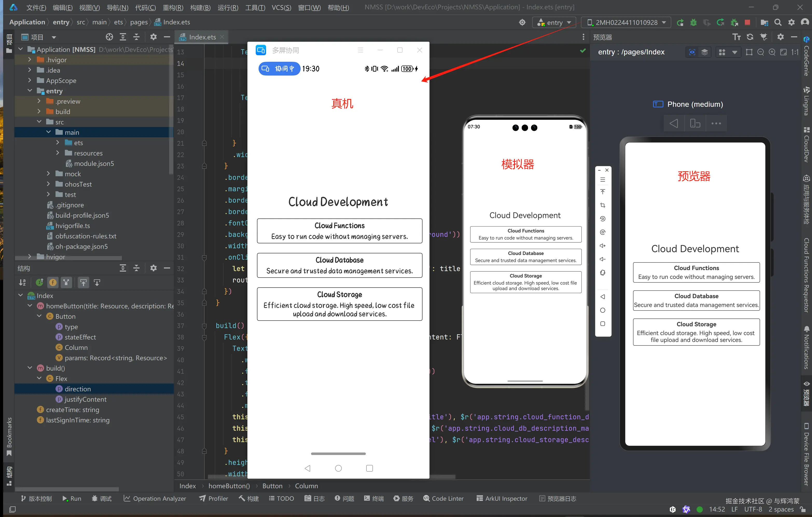This screenshot has width=812, height=517.
Task: Click the emulator screenshot crop icon
Action: pos(603,205)
